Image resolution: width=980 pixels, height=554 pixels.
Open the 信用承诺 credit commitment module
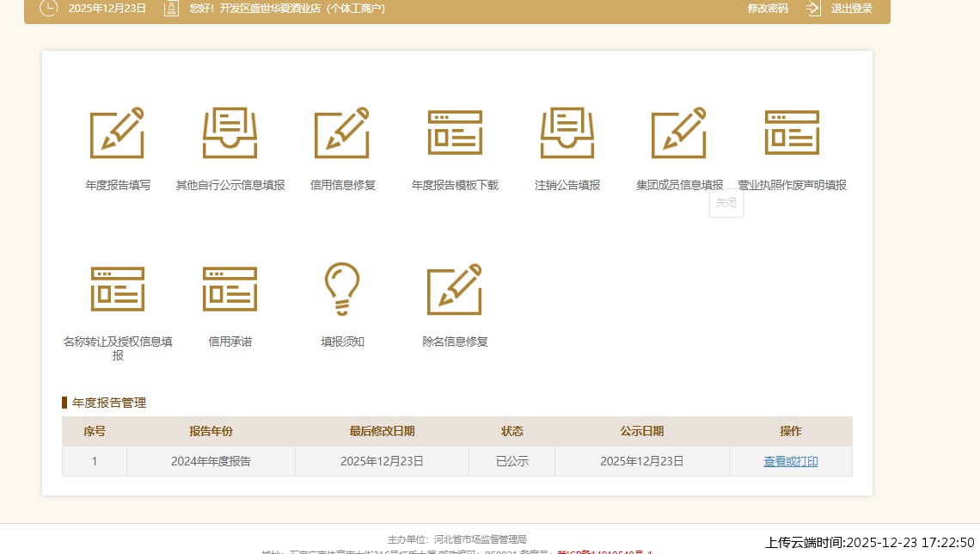230,301
